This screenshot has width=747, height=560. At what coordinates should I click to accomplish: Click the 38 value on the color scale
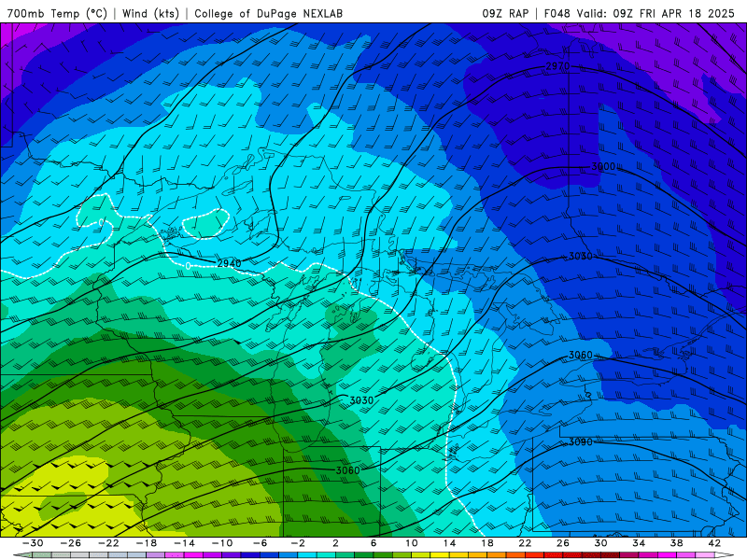[x=676, y=543]
